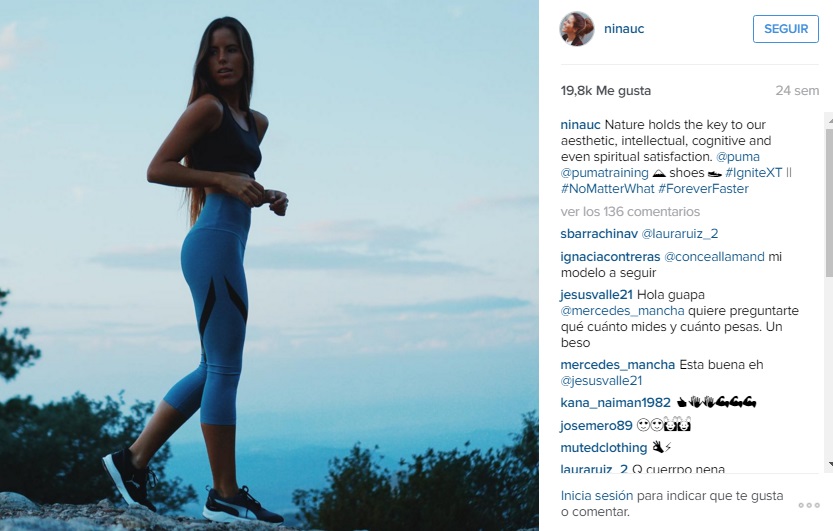Click the comments scrollbar thumb

tap(829, 202)
